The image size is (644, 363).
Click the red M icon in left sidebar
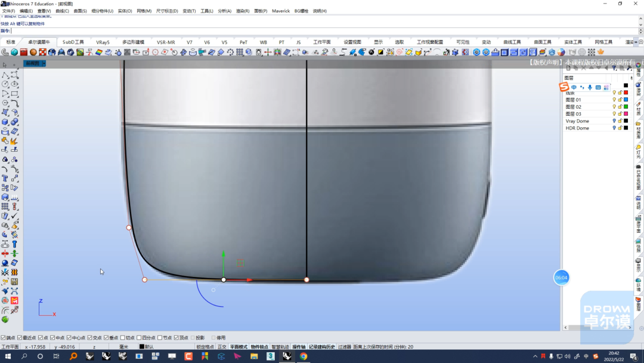click(14, 301)
